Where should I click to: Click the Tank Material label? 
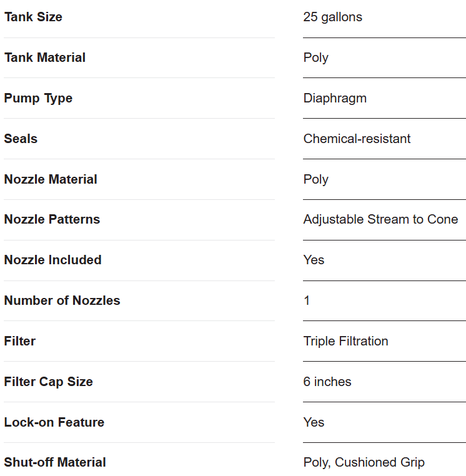pyautogui.click(x=45, y=57)
